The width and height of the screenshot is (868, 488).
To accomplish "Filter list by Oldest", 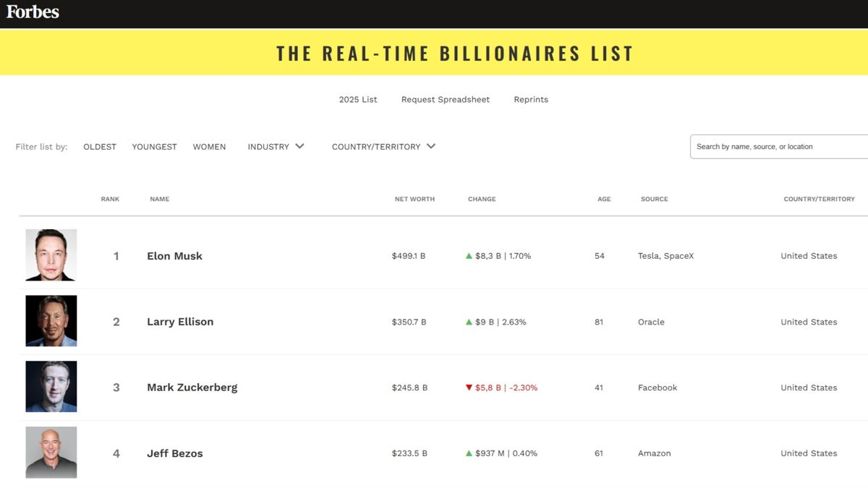I will [100, 147].
